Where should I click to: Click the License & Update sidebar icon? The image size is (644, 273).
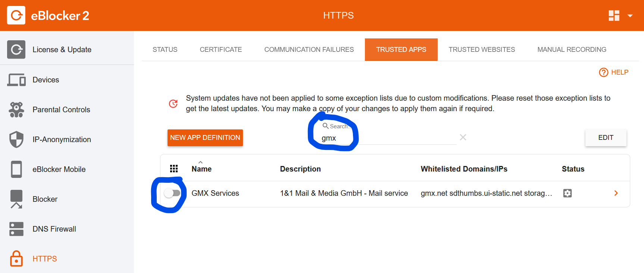(16, 50)
